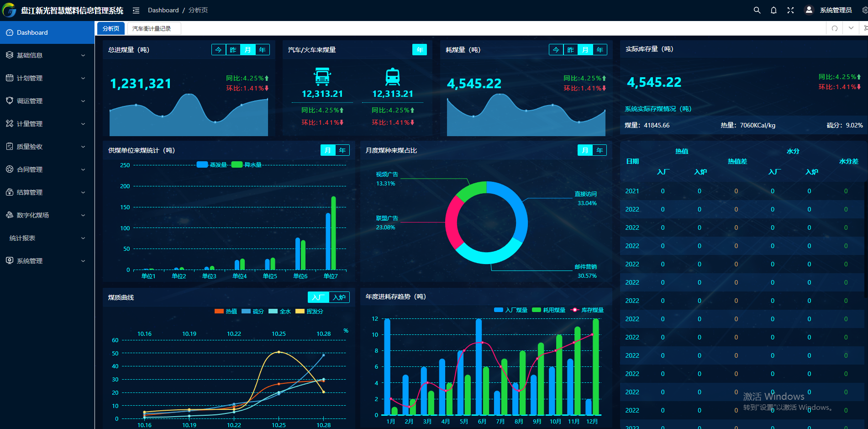Select 年 in supplier coal statistics panel
The image size is (868, 429).
(x=342, y=150)
